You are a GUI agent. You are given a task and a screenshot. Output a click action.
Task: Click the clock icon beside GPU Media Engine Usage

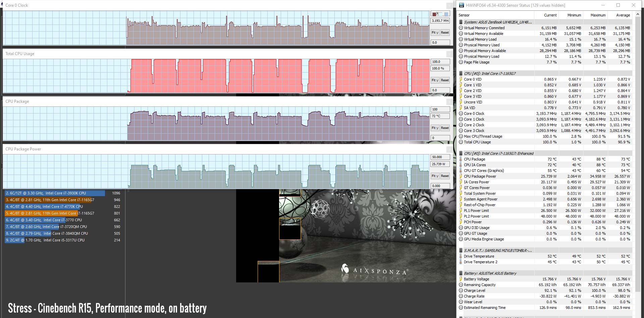[x=461, y=239]
